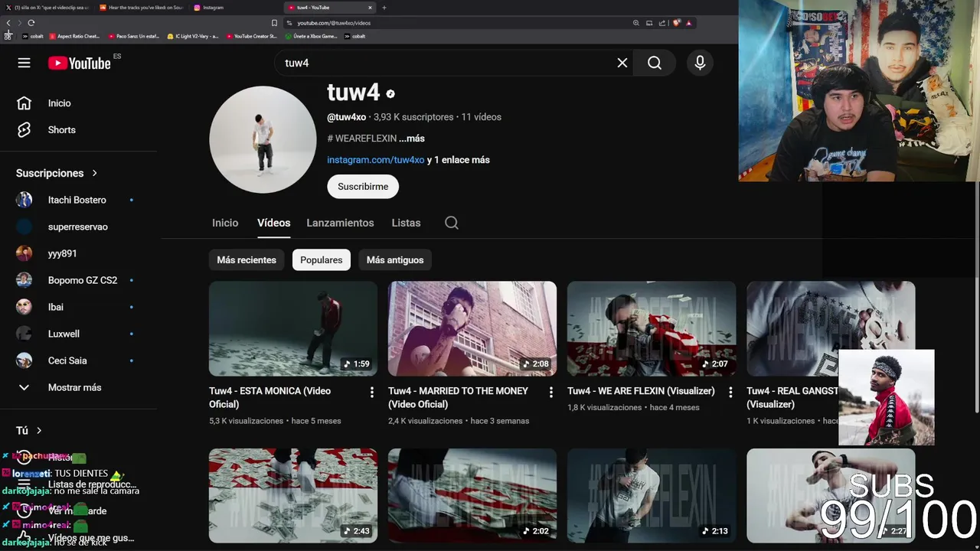Open the Únete a Xbox Game bookmark
The image size is (980, 551).
point(311,36)
